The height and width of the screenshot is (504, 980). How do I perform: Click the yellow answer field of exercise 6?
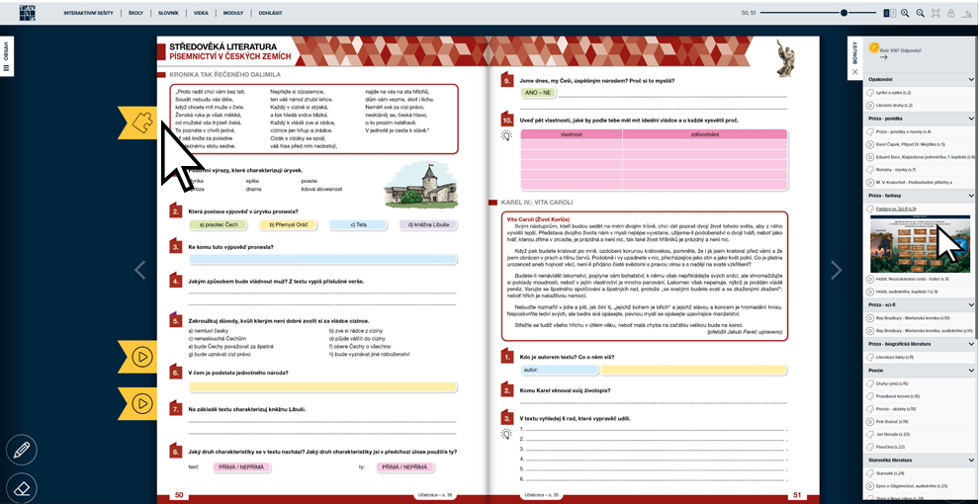(322, 387)
